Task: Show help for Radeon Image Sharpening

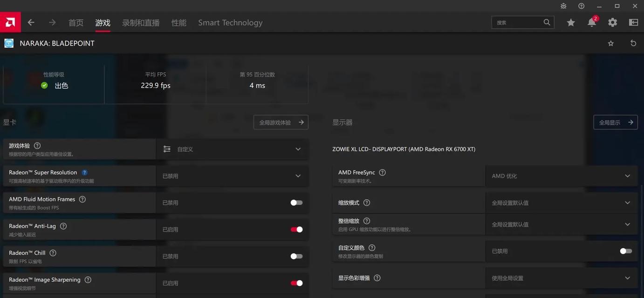Action: point(88,280)
